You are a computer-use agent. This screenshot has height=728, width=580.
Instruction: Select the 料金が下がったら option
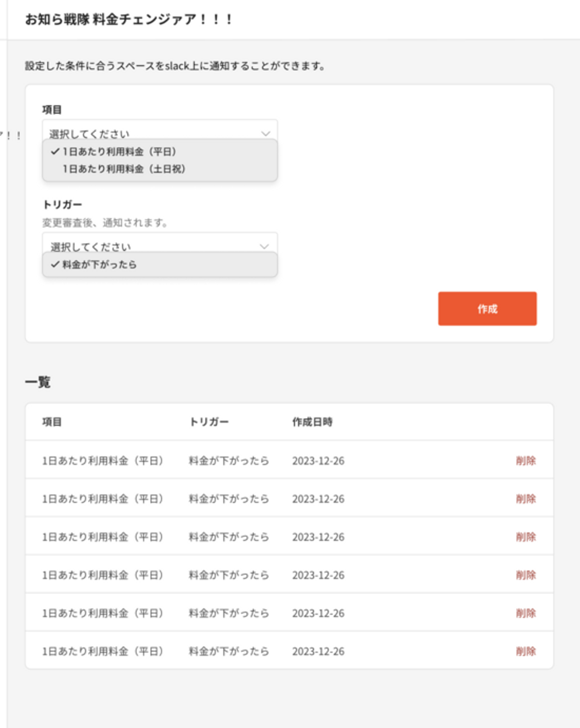point(160,265)
